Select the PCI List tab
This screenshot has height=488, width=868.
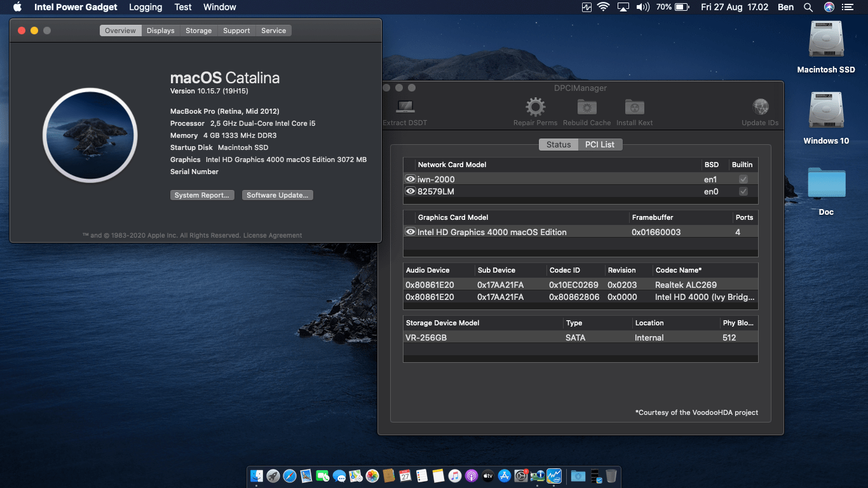coord(600,144)
